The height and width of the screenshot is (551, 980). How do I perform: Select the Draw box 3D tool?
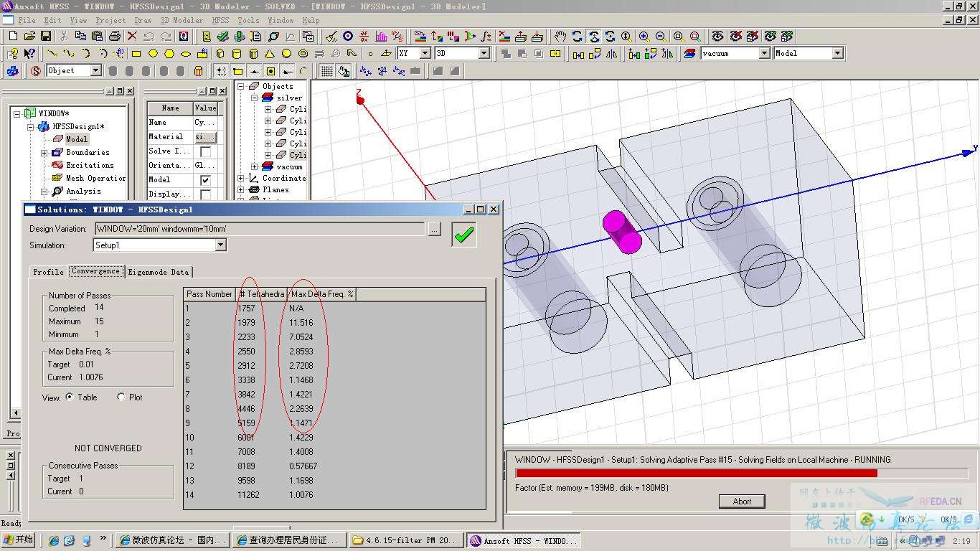tap(220, 53)
